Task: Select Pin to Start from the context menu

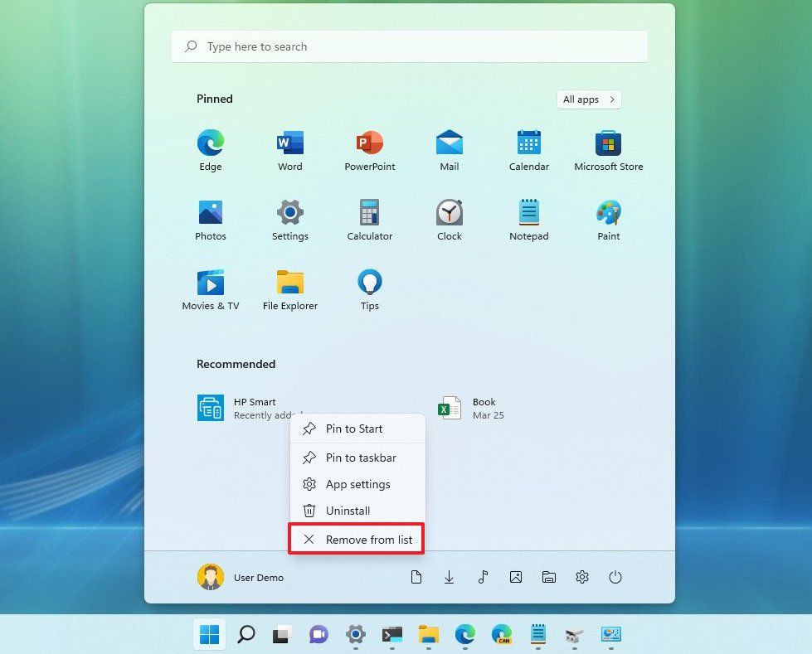Action: (x=355, y=429)
